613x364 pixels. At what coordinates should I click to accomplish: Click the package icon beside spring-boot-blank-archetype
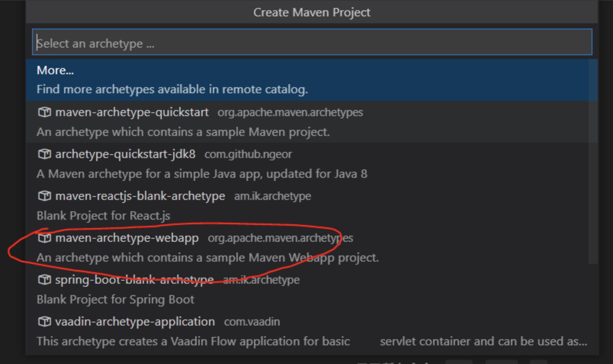(x=44, y=280)
